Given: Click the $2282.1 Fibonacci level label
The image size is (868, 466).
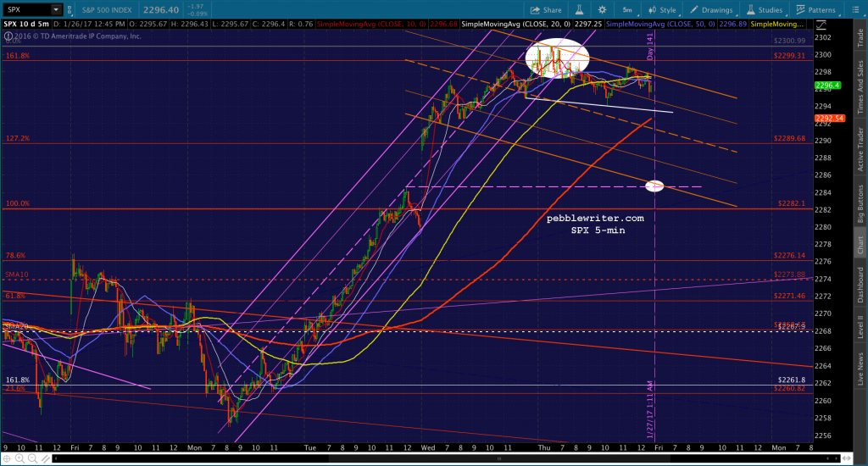Looking at the screenshot, I should pyautogui.click(x=792, y=203).
